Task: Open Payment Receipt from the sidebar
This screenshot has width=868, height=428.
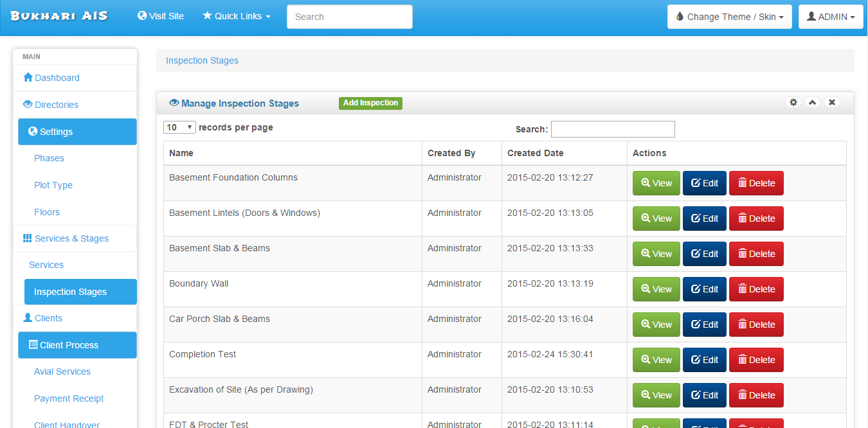Action: point(69,398)
